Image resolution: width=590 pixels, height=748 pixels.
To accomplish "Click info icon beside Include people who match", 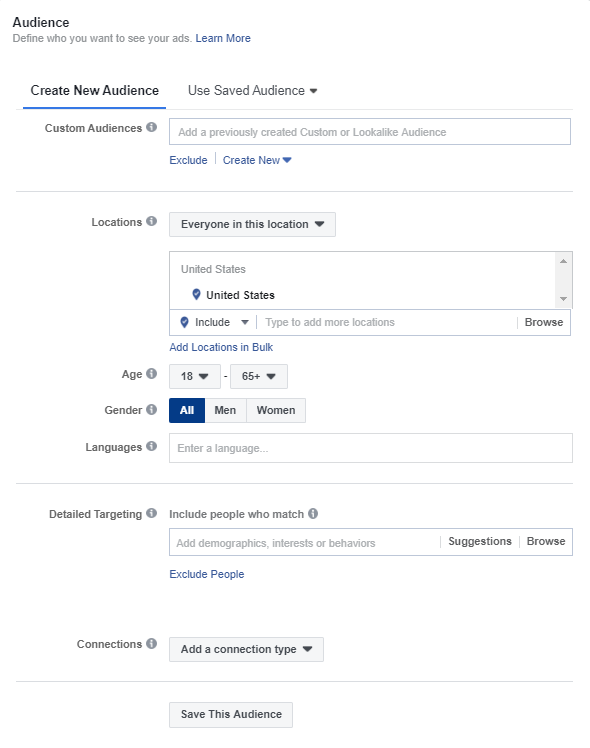I will point(313,513).
